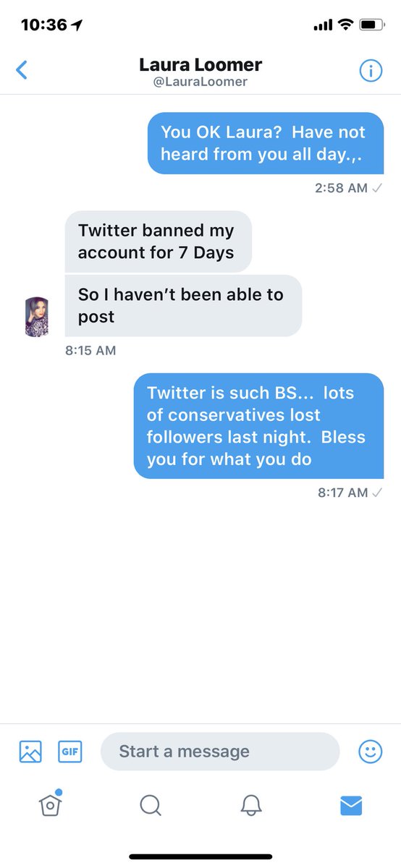
Task: Tap the battery icon in status bar
Action: [x=371, y=25]
